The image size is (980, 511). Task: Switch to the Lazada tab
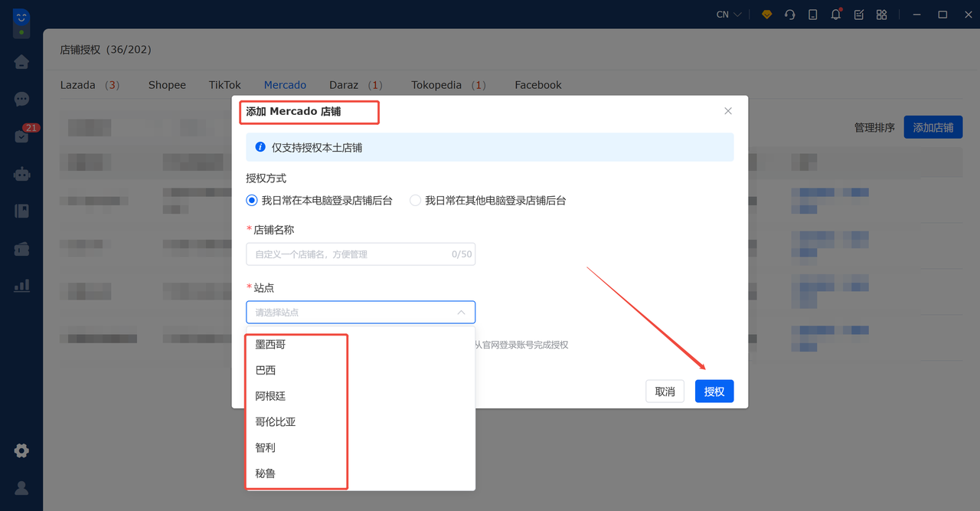click(90, 85)
